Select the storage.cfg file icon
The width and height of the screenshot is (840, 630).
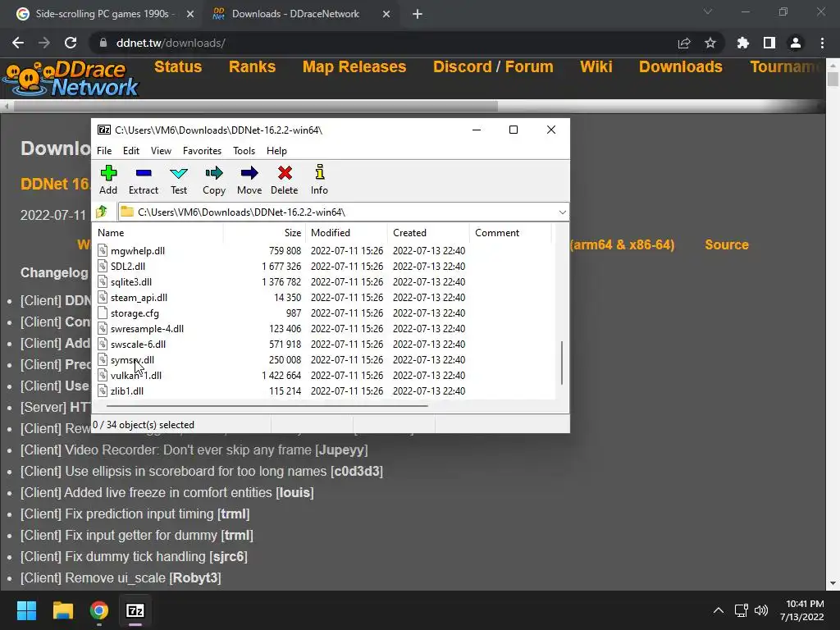tap(103, 313)
